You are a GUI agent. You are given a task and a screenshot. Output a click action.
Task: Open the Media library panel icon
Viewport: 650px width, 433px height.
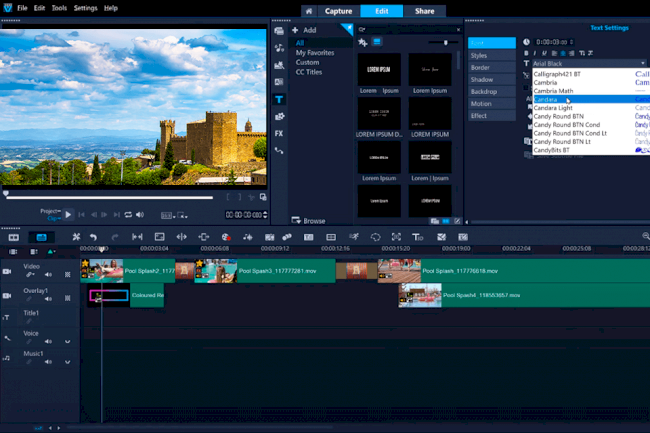click(x=279, y=31)
